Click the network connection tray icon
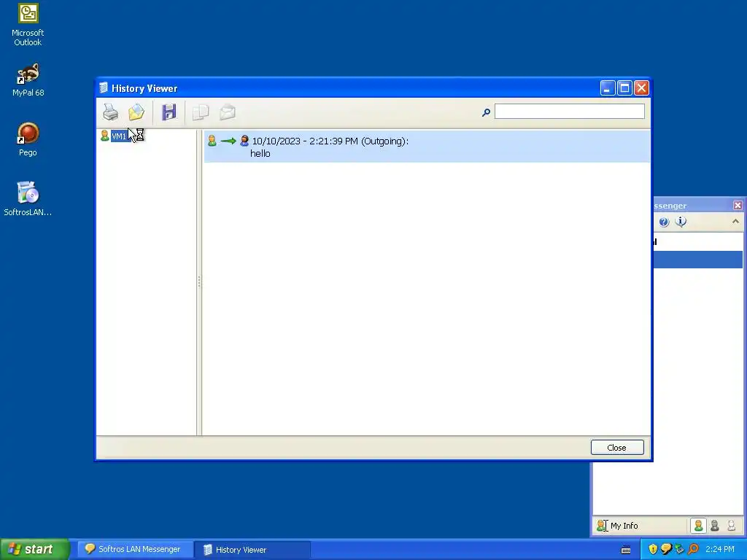747x560 pixels. [x=679, y=550]
